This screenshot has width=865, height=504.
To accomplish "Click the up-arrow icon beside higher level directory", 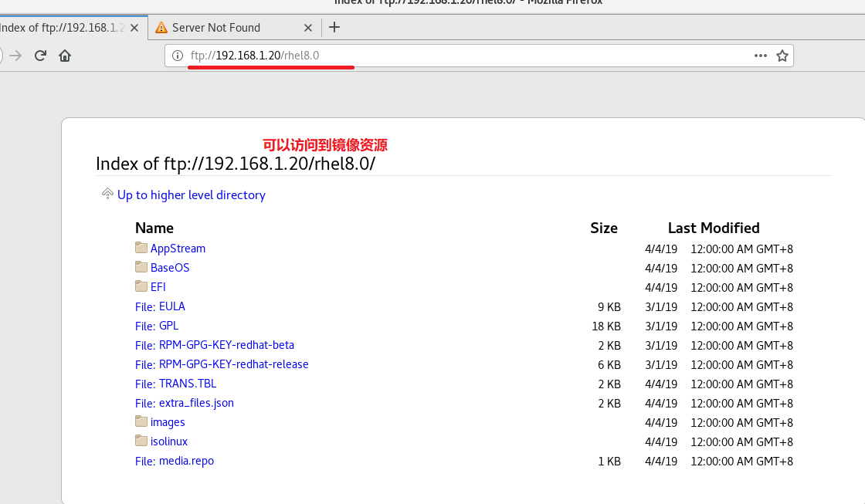I will pos(107,194).
